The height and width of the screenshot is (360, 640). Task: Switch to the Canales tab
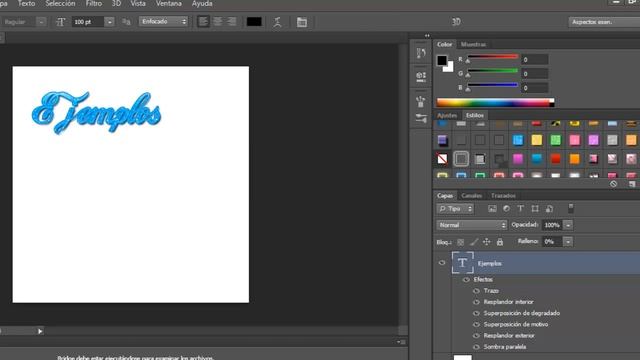[x=471, y=196]
